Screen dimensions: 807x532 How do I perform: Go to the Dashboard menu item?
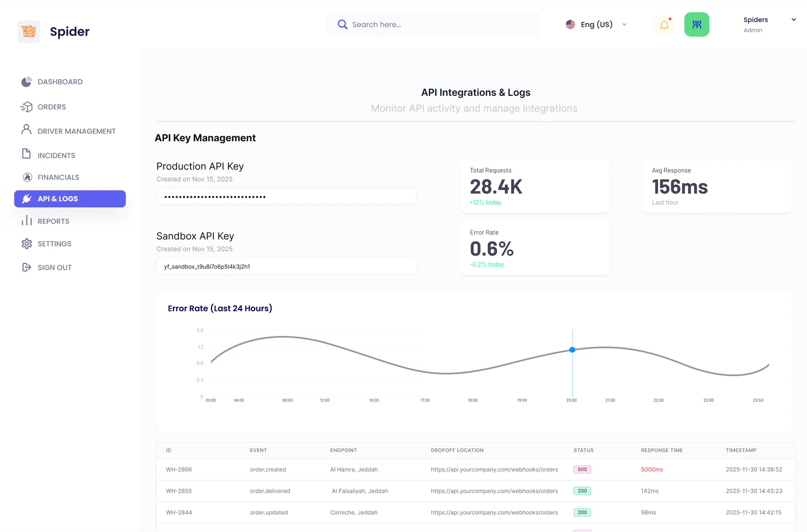pos(60,82)
